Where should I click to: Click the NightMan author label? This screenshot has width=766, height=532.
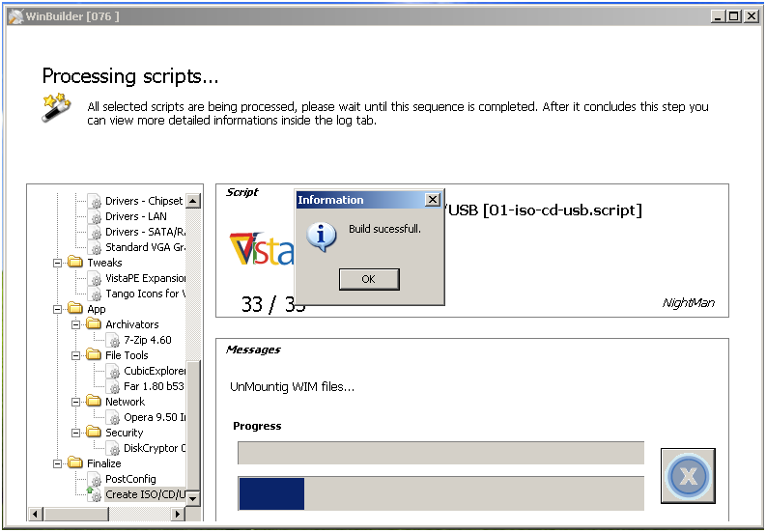pyautogui.click(x=688, y=303)
